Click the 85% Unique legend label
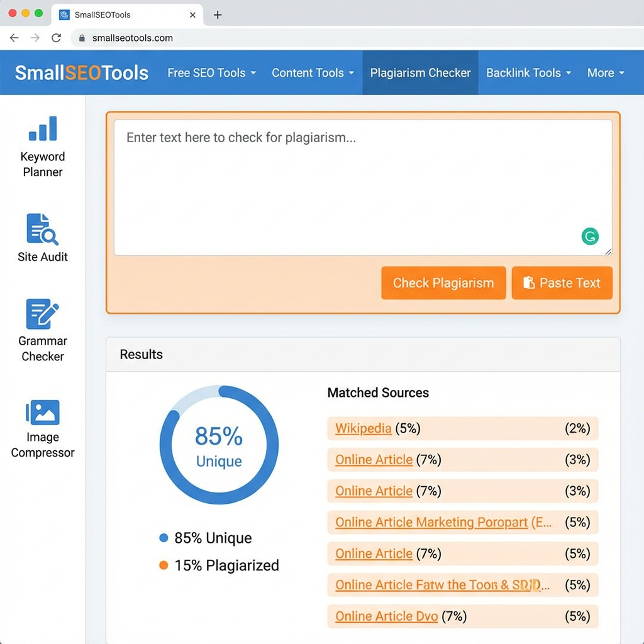644x644 pixels. (213, 538)
